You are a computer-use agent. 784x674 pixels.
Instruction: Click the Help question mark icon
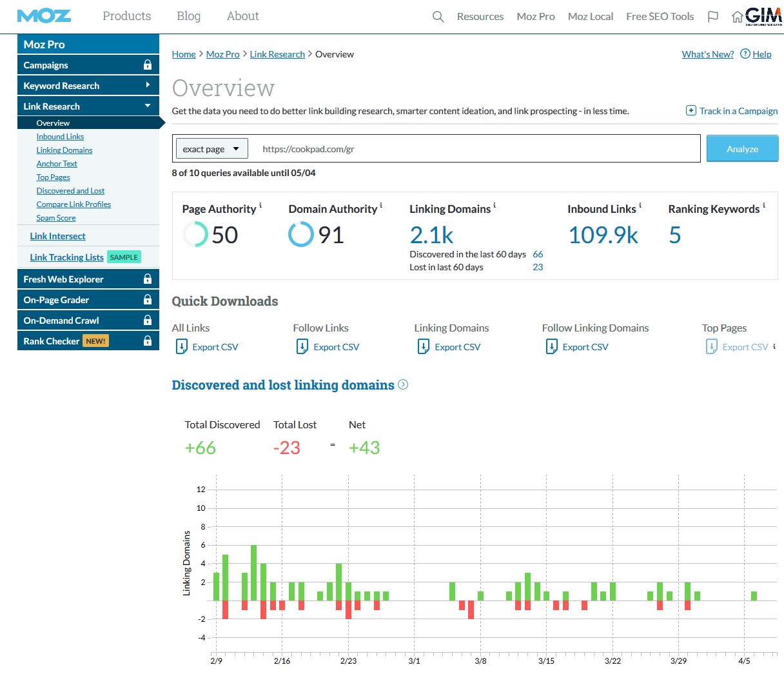745,54
